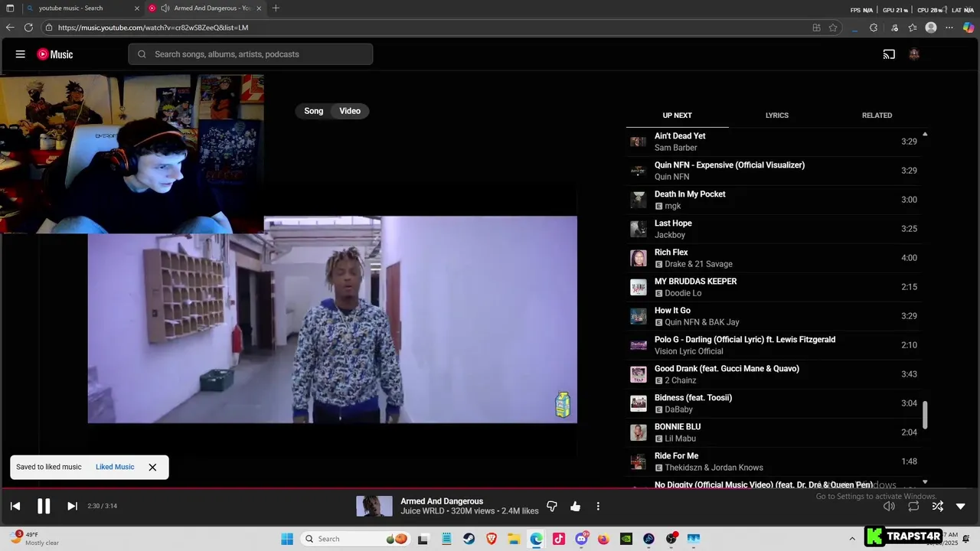Click the Juice WRLD artist name in player bar
The height and width of the screenshot is (551, 980).
tap(422, 511)
